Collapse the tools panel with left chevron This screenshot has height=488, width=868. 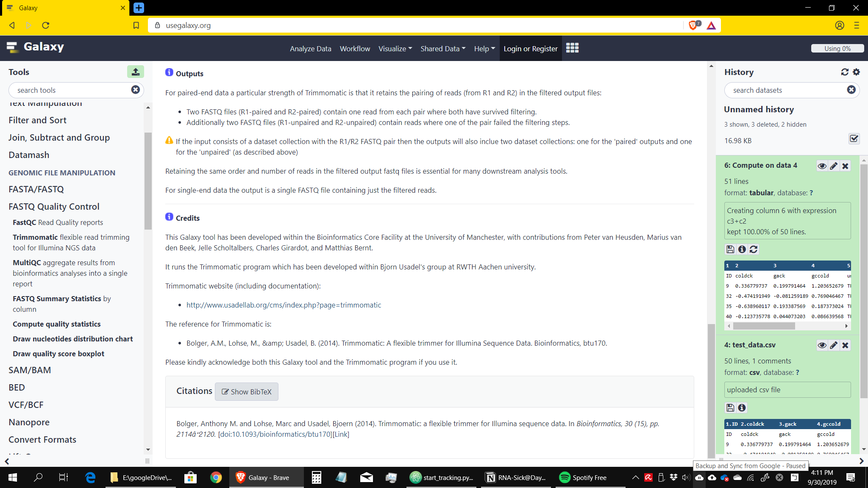7,461
